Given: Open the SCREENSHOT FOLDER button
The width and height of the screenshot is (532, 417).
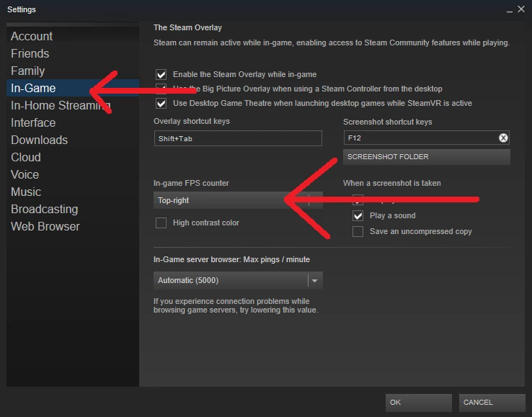Looking at the screenshot, I should tap(427, 157).
